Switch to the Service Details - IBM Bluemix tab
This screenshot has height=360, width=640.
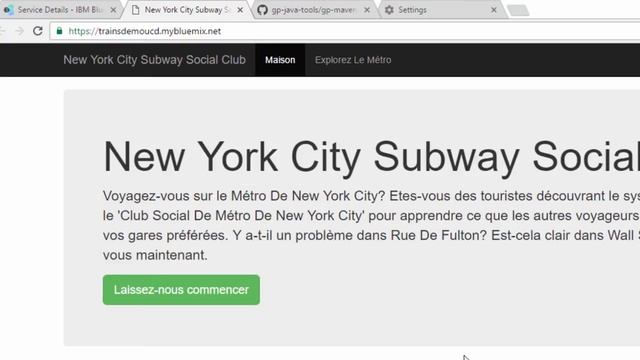point(60,10)
